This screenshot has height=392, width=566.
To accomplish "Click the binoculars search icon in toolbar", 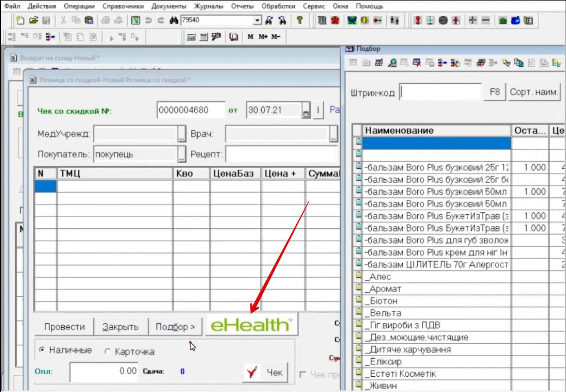I will 174,20.
